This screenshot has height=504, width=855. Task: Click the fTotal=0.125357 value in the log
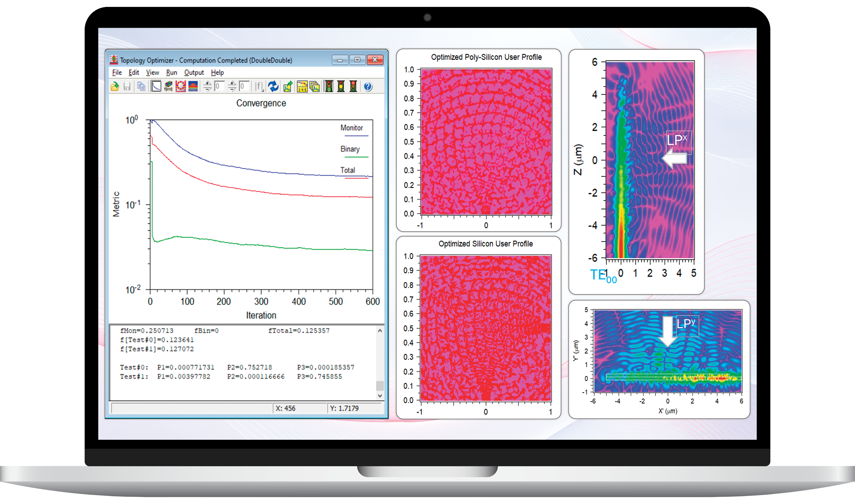299,330
